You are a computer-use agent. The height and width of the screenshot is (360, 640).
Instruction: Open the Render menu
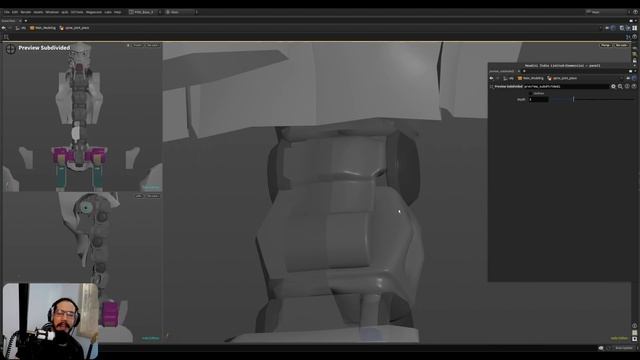(x=26, y=12)
